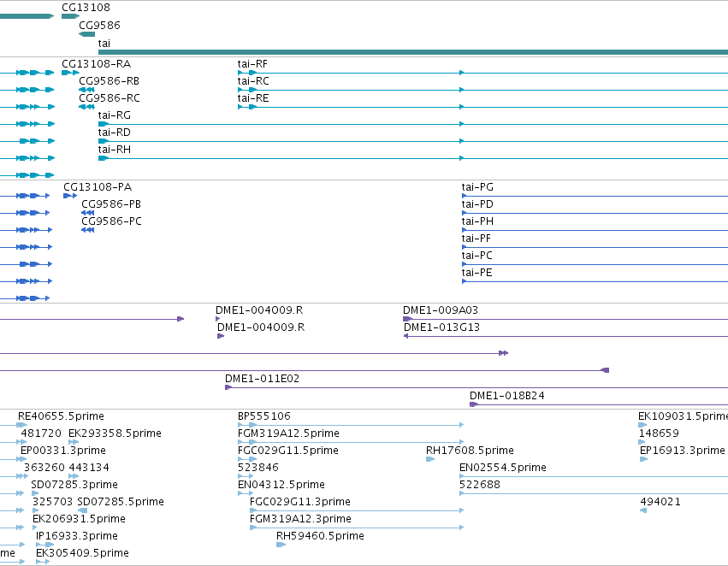The image size is (728, 566).
Task: Open the DME1-013G13 feature
Action: [441, 327]
